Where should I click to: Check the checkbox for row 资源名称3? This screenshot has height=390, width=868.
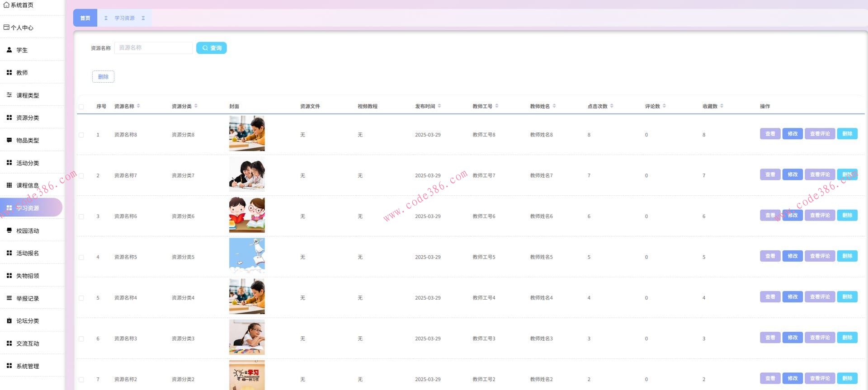pyautogui.click(x=81, y=338)
